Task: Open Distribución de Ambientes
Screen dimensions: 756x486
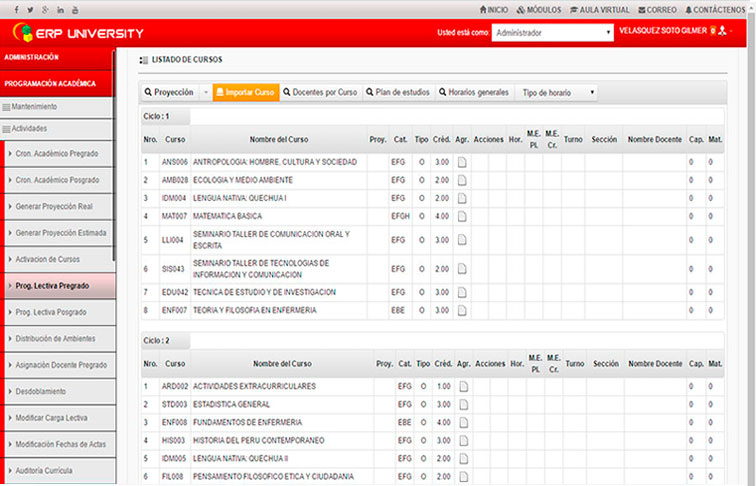Action: 60,339
